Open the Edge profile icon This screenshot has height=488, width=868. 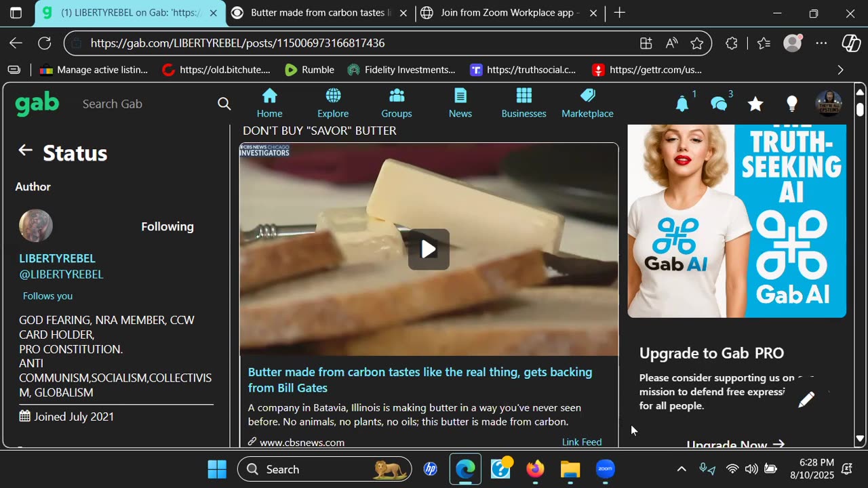[793, 43]
